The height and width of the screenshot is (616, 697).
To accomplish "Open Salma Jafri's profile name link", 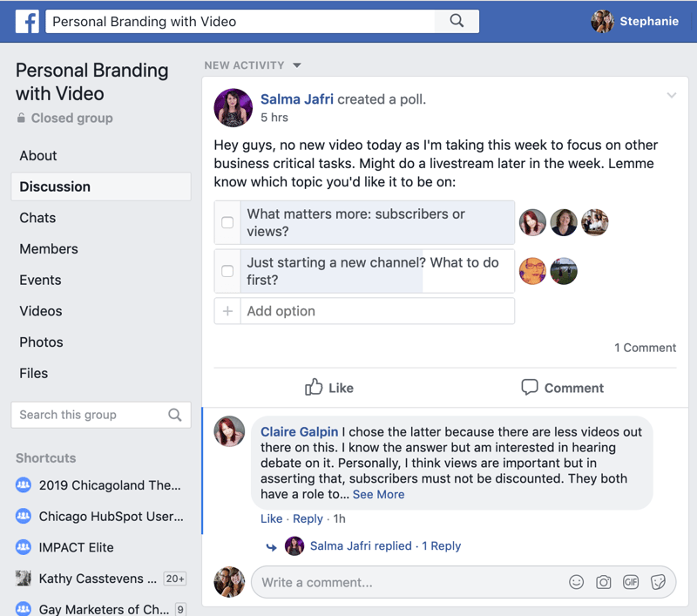I will [296, 99].
